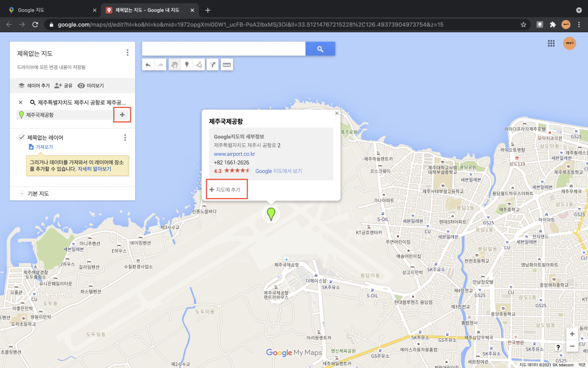Undo the last map edit

148,65
